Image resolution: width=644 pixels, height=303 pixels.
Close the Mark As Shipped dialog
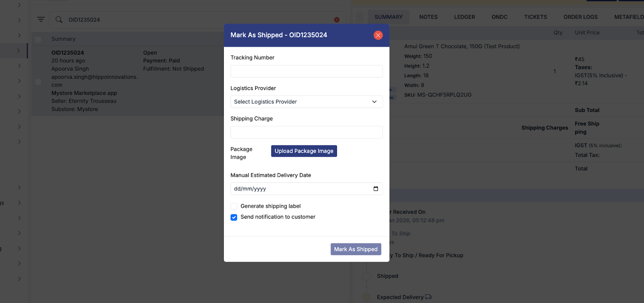tap(378, 35)
